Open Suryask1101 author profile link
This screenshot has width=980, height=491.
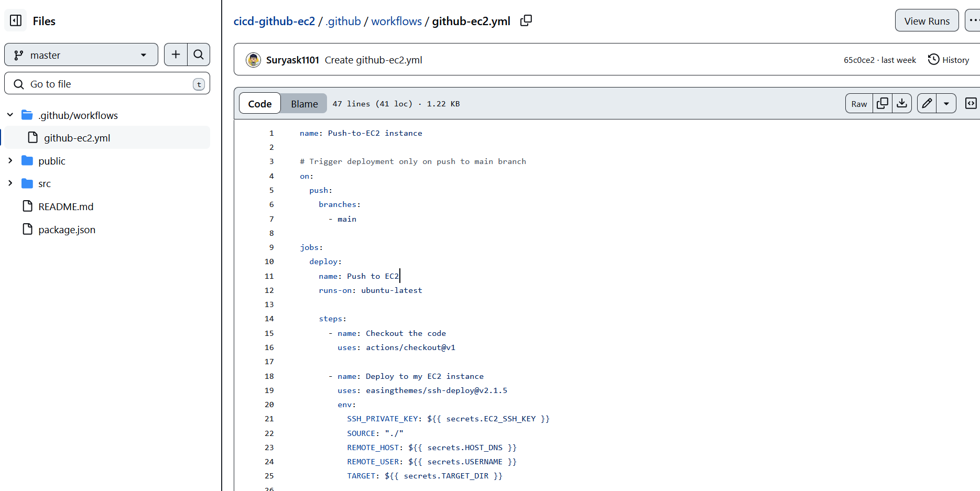click(292, 60)
